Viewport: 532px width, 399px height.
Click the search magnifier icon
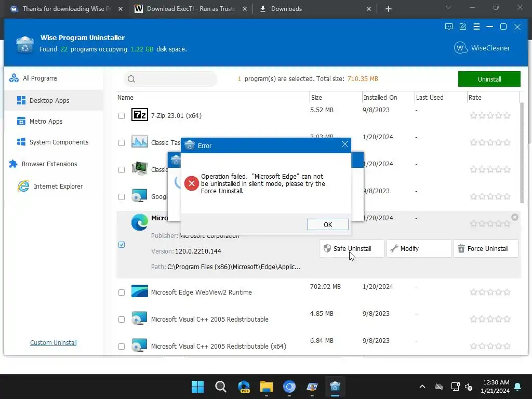pyautogui.click(x=131, y=79)
